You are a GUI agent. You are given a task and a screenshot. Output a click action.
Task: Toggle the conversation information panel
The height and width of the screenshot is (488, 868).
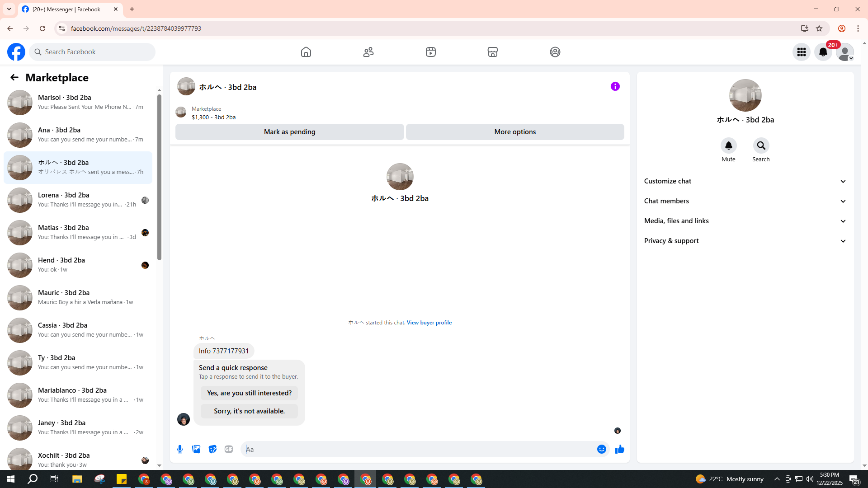(615, 86)
